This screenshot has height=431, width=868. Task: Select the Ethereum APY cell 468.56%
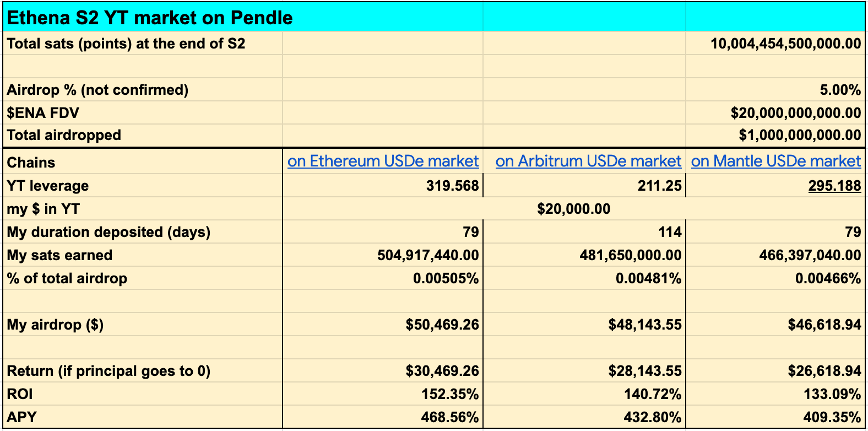tap(449, 417)
